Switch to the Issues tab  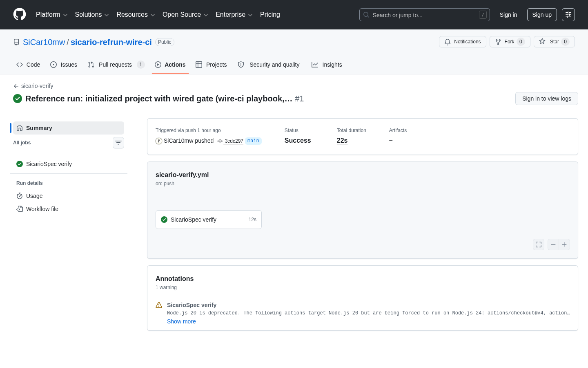pos(64,65)
